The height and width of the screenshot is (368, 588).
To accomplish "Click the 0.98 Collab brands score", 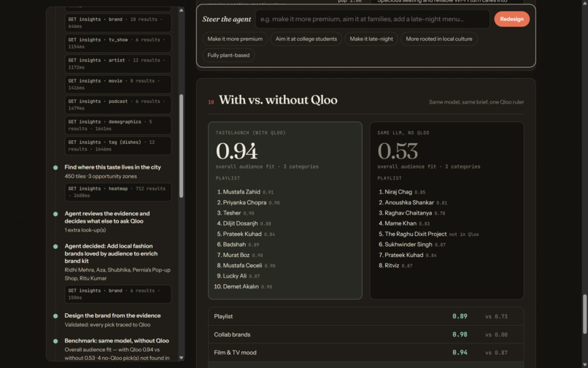I will [460, 334].
